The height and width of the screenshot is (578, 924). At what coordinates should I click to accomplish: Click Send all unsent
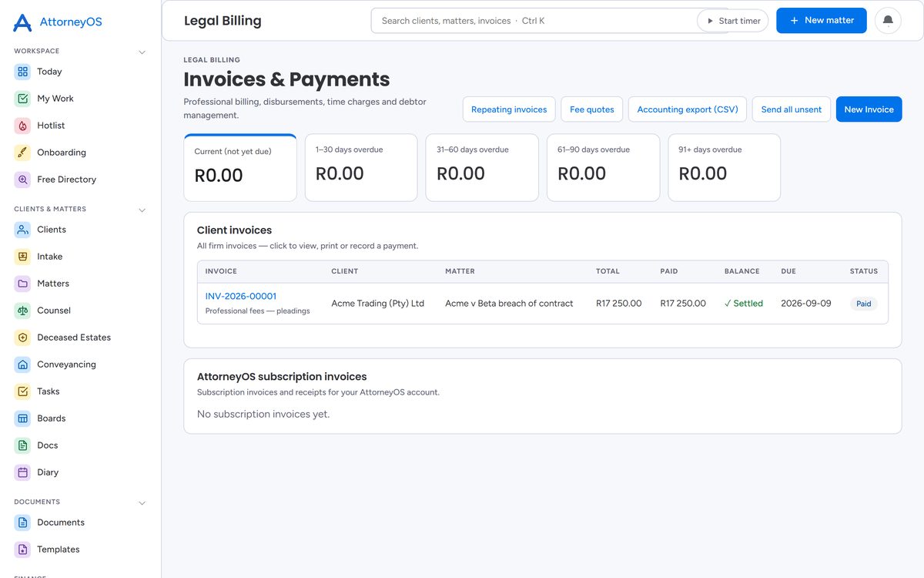[x=792, y=109]
